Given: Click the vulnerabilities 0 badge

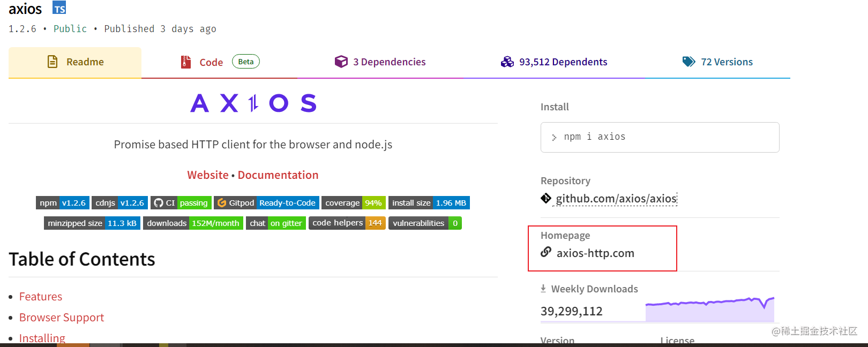Looking at the screenshot, I should (425, 223).
